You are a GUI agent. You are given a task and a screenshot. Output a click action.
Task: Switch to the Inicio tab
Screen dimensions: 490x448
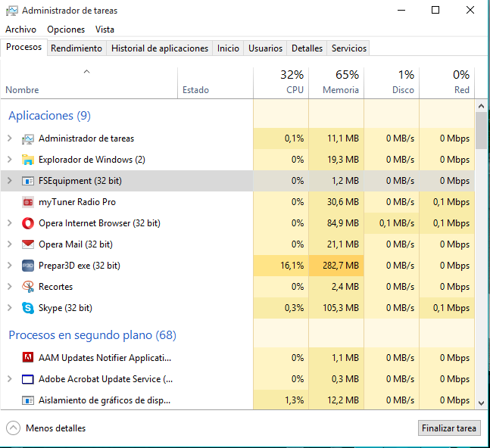[x=228, y=48]
